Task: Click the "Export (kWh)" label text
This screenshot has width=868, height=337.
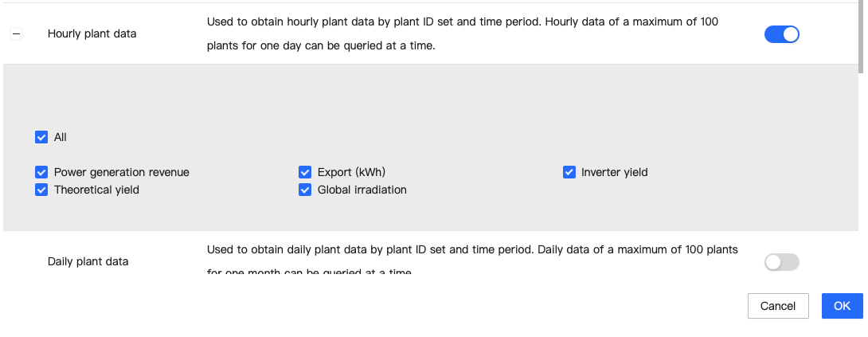Action: [351, 172]
